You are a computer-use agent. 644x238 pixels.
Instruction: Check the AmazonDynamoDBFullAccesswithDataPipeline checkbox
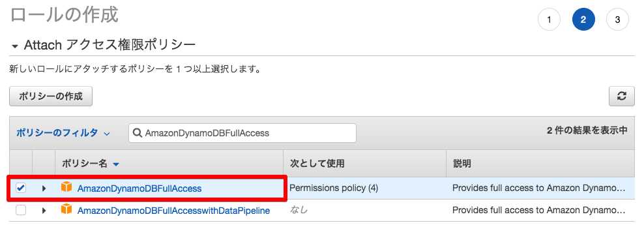click(21, 210)
